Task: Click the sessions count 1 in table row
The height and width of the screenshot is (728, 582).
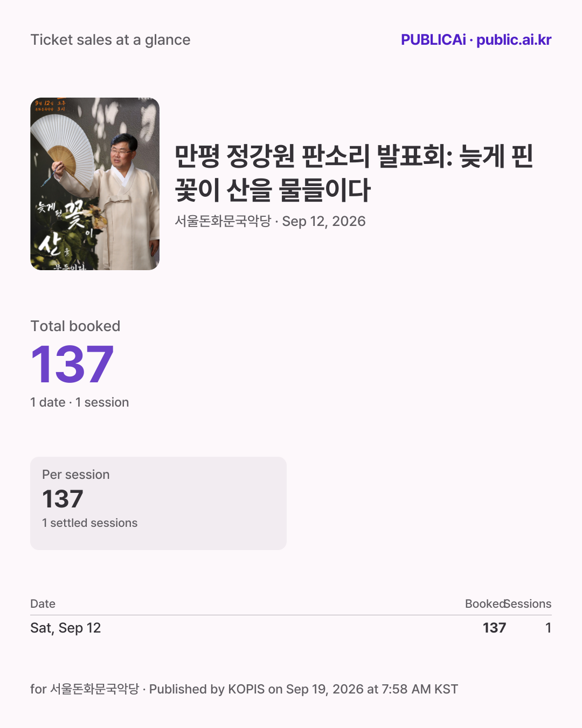Action: tap(548, 628)
